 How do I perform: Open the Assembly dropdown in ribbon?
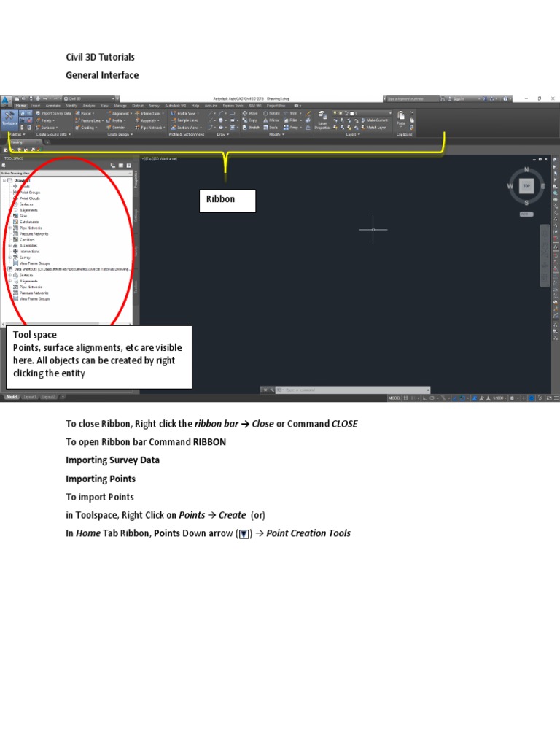tap(147, 120)
